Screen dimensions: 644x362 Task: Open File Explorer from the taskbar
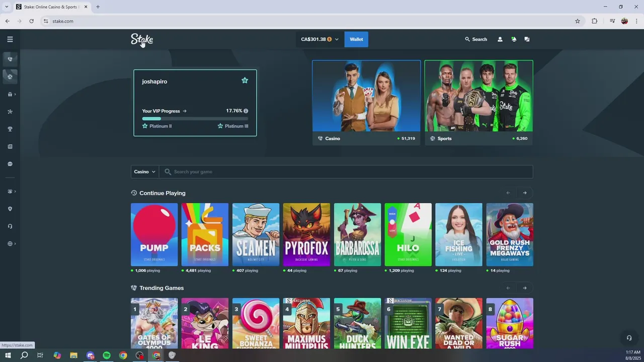[73, 355]
